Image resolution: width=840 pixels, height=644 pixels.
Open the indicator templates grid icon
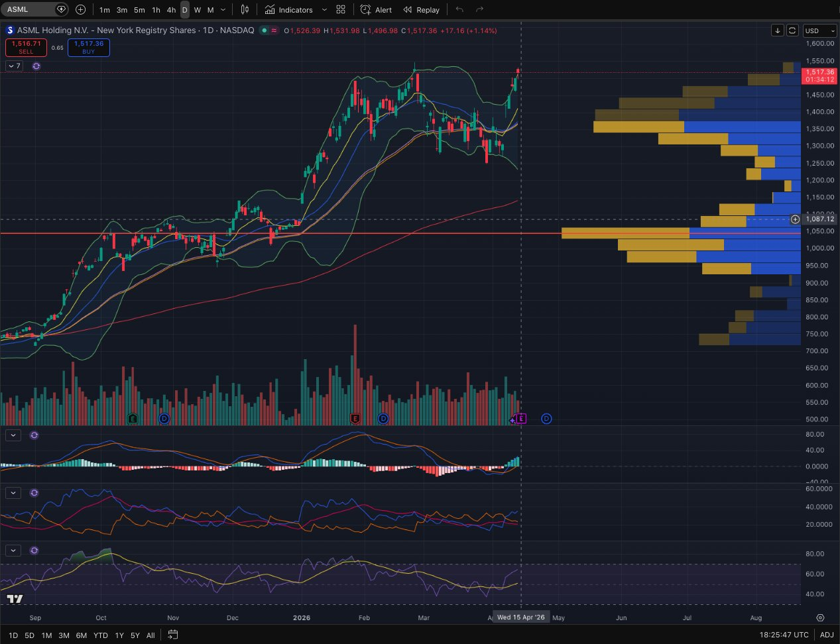click(x=341, y=10)
